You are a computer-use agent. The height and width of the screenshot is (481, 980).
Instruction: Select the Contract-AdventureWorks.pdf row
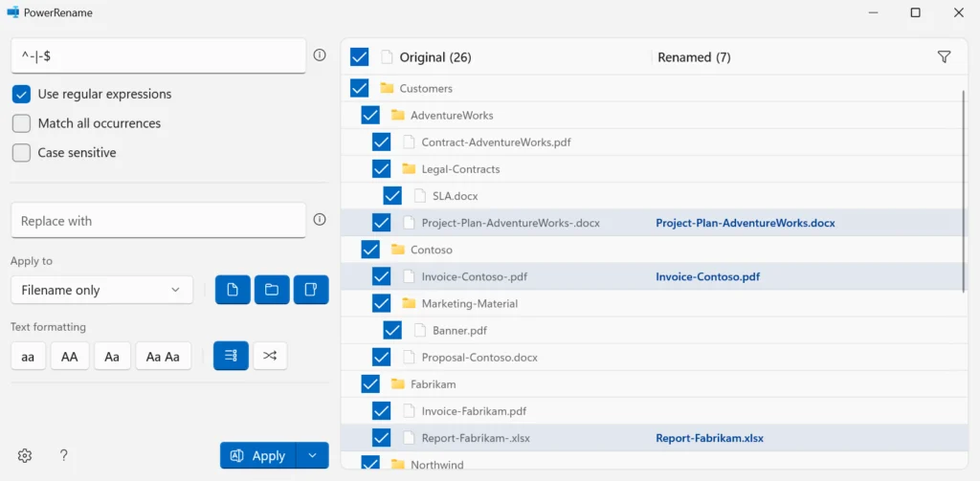coord(654,142)
